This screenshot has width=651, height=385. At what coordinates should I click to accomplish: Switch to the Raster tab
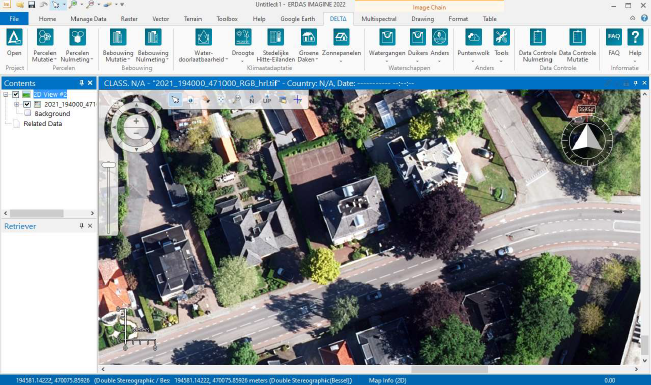click(129, 19)
